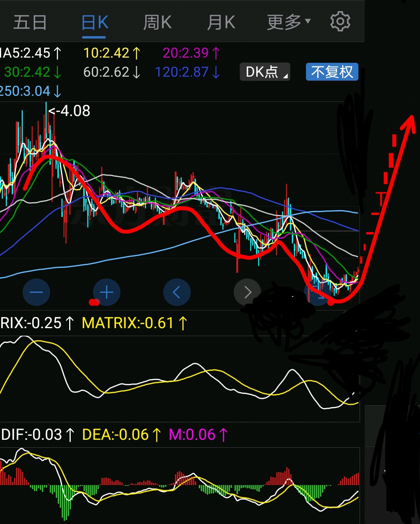This screenshot has height=524, width=420.
Task: Tap the purple MA20 2.39 label
Action: (191, 53)
